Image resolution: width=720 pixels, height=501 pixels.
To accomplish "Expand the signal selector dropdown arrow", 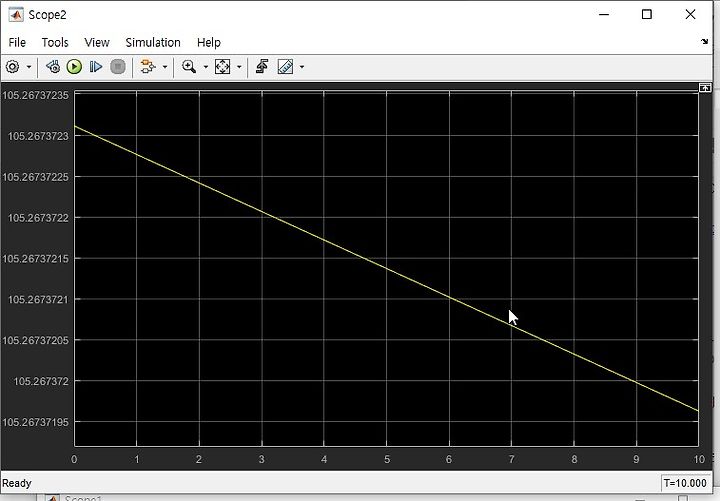I will coord(165,67).
